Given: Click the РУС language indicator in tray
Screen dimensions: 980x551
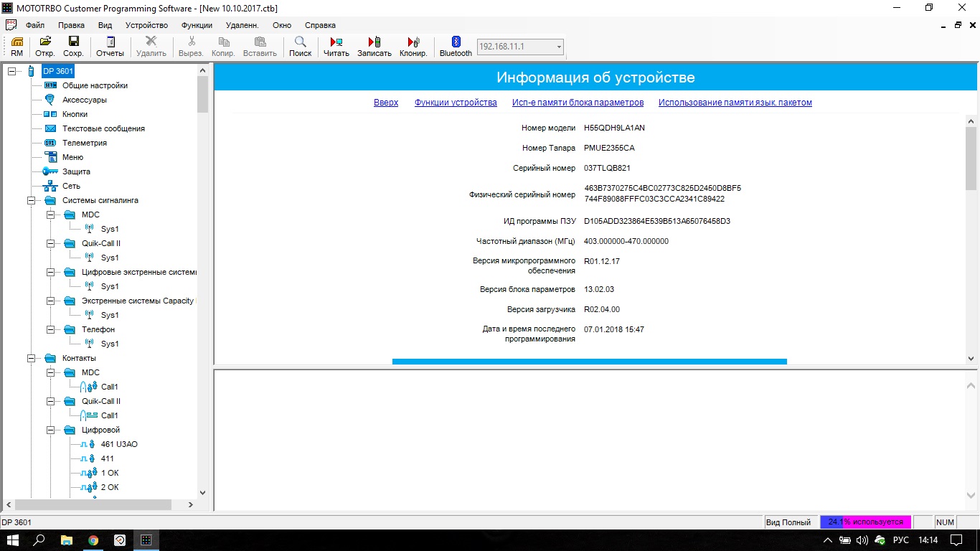Looking at the screenshot, I should [900, 540].
